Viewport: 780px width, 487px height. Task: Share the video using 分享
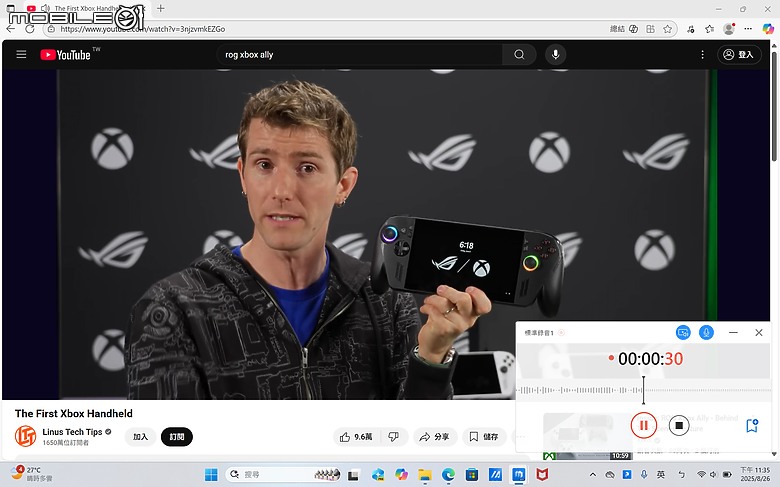coord(435,437)
